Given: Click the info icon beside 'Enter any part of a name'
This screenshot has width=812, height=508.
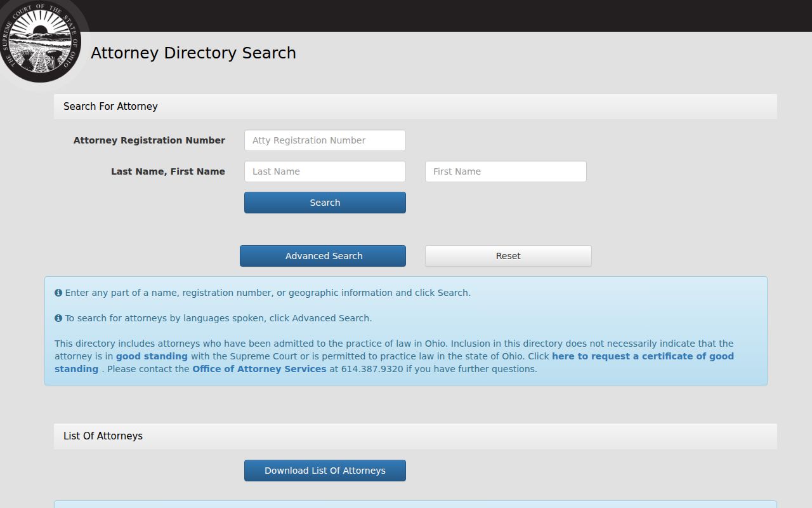Looking at the screenshot, I should coord(58,293).
